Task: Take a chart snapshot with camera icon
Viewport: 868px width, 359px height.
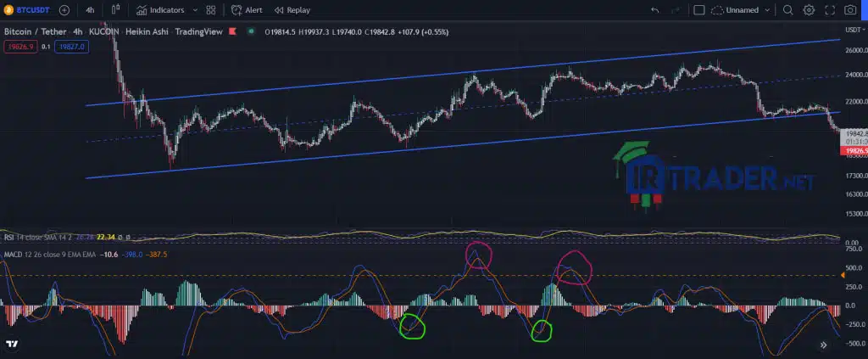Action: coord(850,10)
